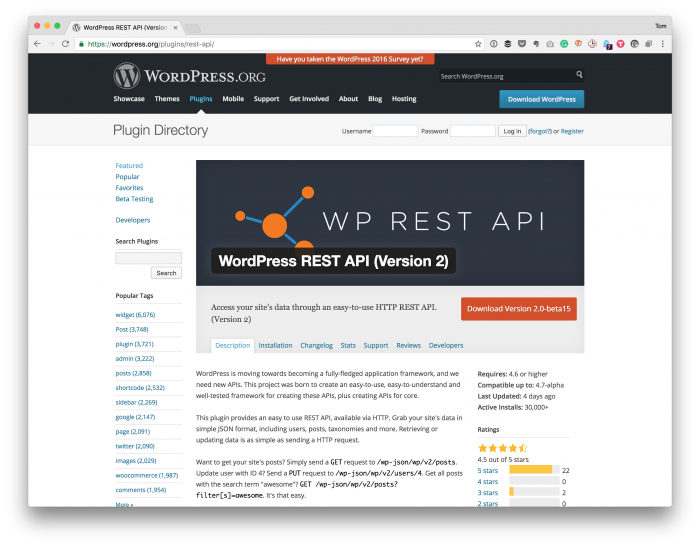
Task: Open the Themes menu item
Action: click(167, 99)
